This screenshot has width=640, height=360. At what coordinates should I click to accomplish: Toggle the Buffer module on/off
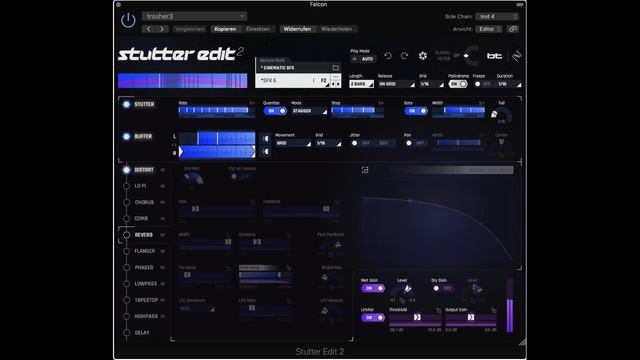[127, 136]
